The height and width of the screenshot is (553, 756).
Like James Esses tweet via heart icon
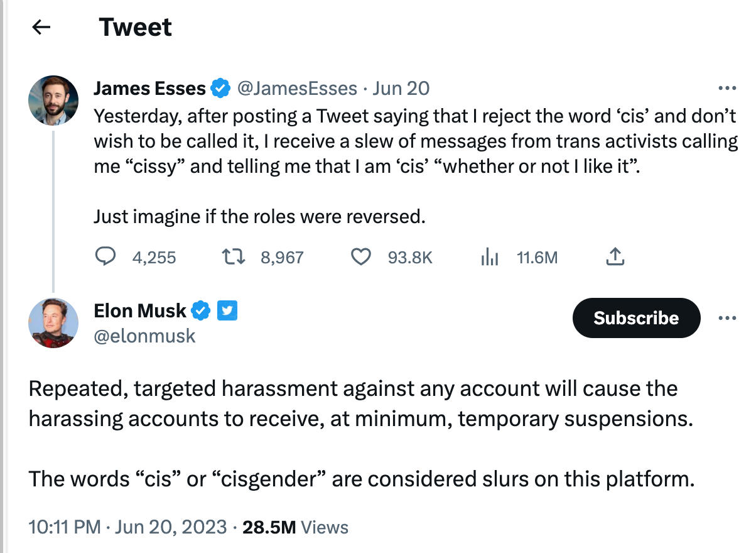(x=360, y=257)
